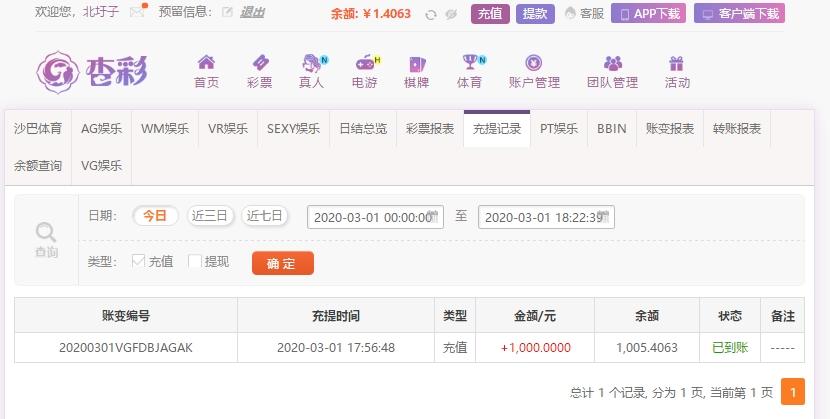Click the balance cell 1,005.4063
830x419 pixels.
click(647, 348)
